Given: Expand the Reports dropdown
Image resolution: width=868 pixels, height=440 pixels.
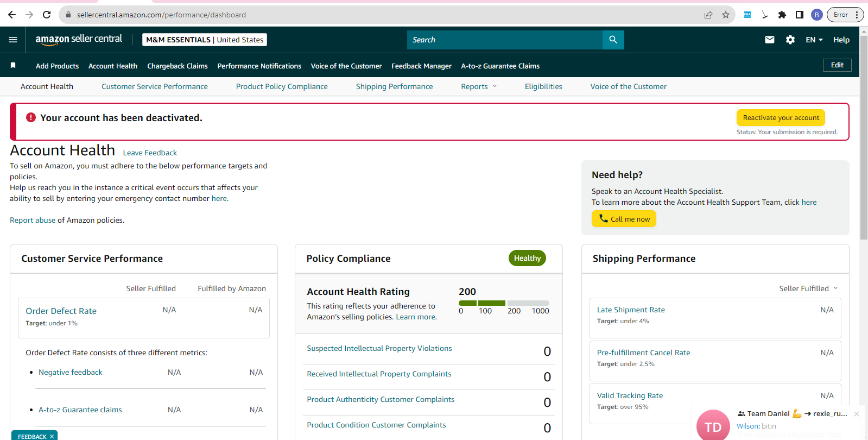Looking at the screenshot, I should coord(479,86).
